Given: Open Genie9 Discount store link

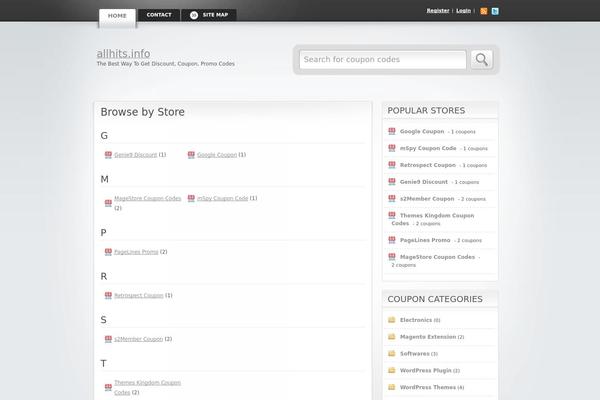Looking at the screenshot, I should point(135,155).
